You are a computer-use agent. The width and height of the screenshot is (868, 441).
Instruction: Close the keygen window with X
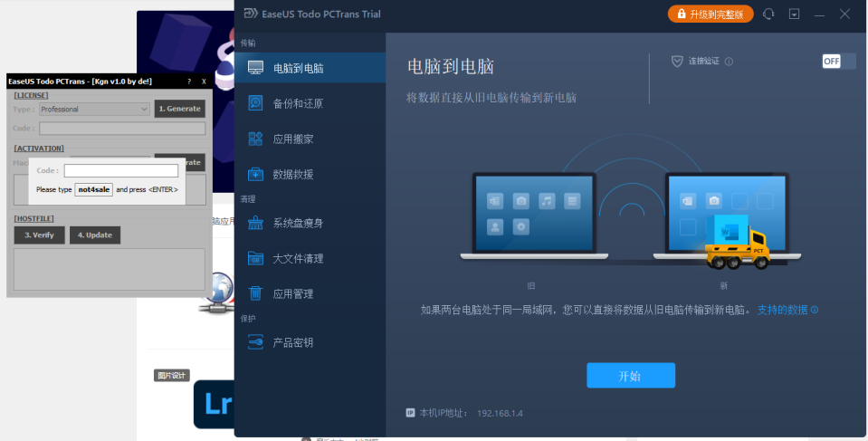[x=204, y=81]
